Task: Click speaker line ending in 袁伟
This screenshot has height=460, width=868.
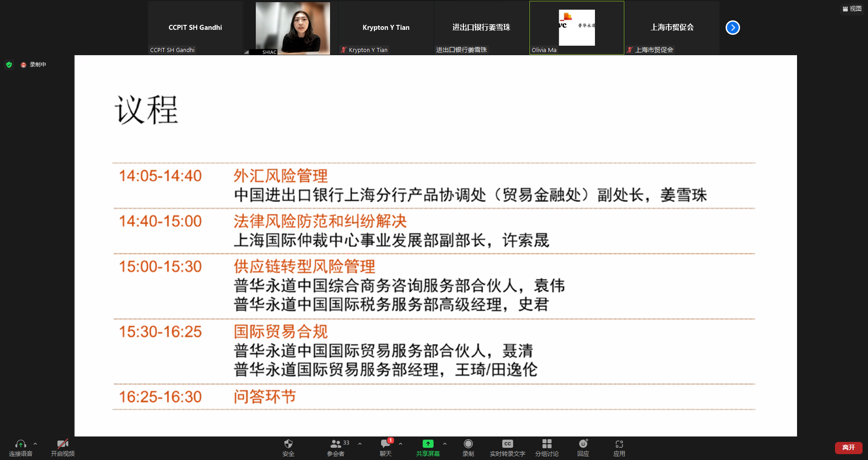Action: (x=399, y=285)
